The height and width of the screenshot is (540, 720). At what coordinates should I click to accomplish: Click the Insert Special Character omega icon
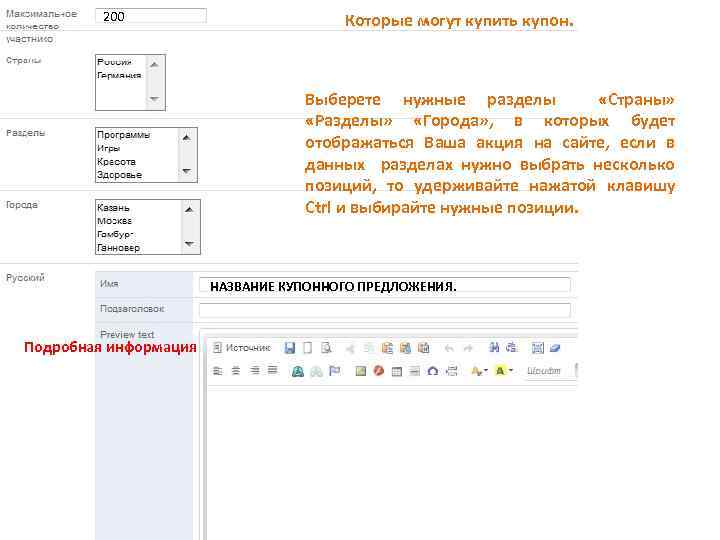coord(433,371)
